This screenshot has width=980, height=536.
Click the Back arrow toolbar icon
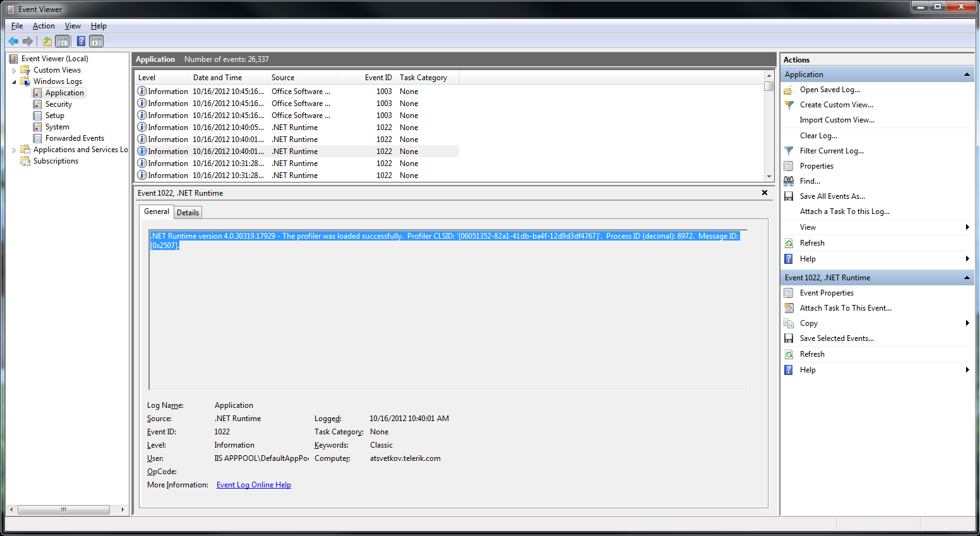tap(13, 41)
